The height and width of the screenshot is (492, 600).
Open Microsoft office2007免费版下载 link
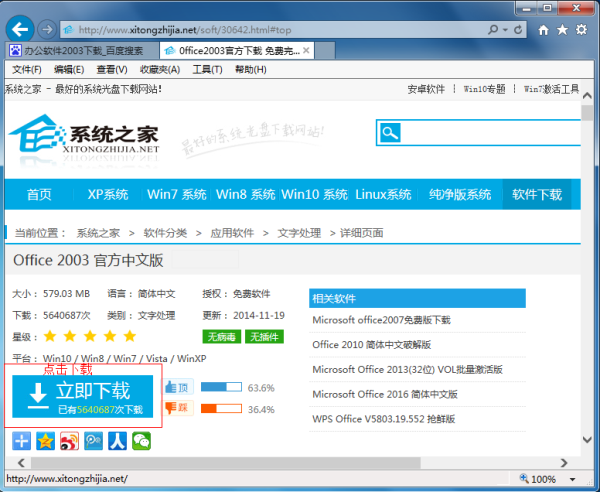pos(382,320)
